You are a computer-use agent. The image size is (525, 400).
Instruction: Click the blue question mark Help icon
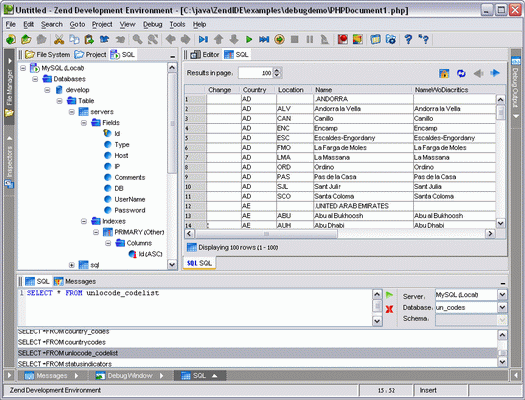click(408, 39)
